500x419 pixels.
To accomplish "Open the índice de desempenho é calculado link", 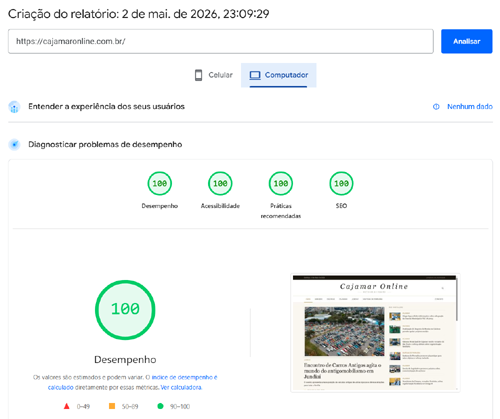I will click(x=132, y=382).
